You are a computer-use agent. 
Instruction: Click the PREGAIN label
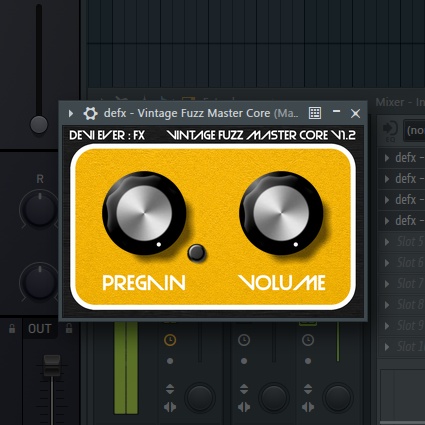pyautogui.click(x=144, y=283)
